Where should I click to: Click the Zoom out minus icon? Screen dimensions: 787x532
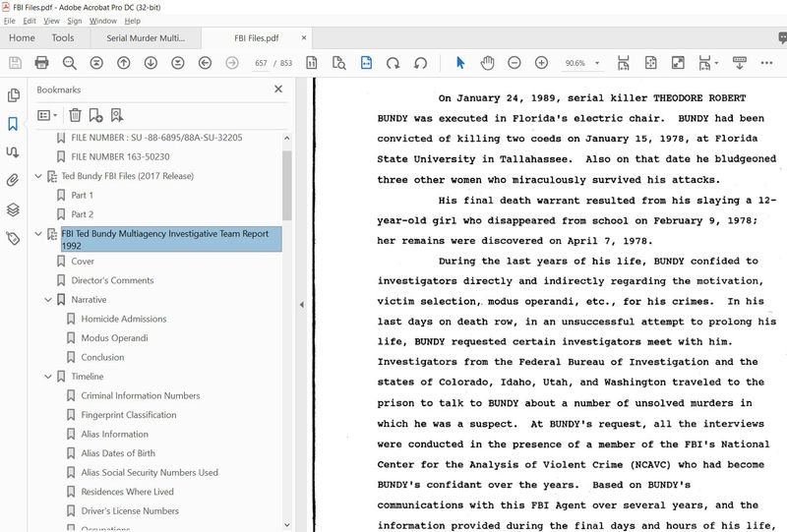[515, 63]
